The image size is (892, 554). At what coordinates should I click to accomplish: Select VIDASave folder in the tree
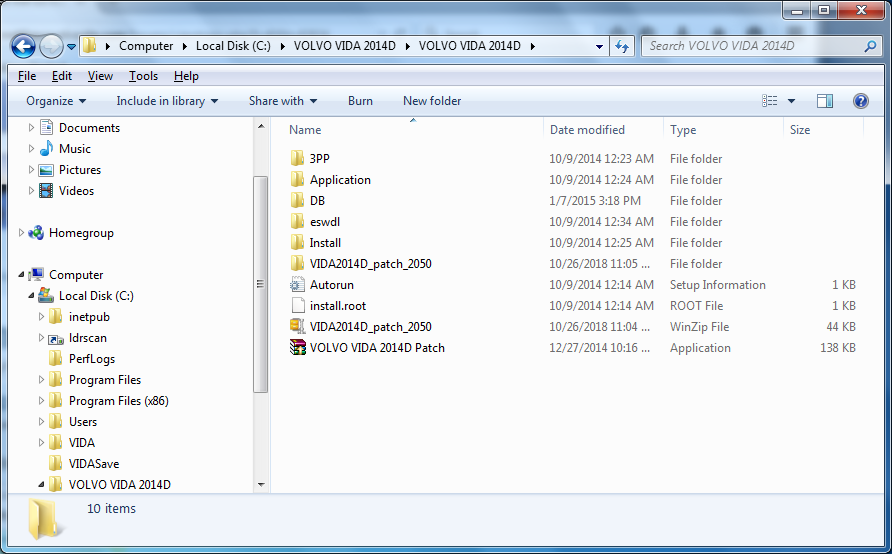(x=94, y=464)
